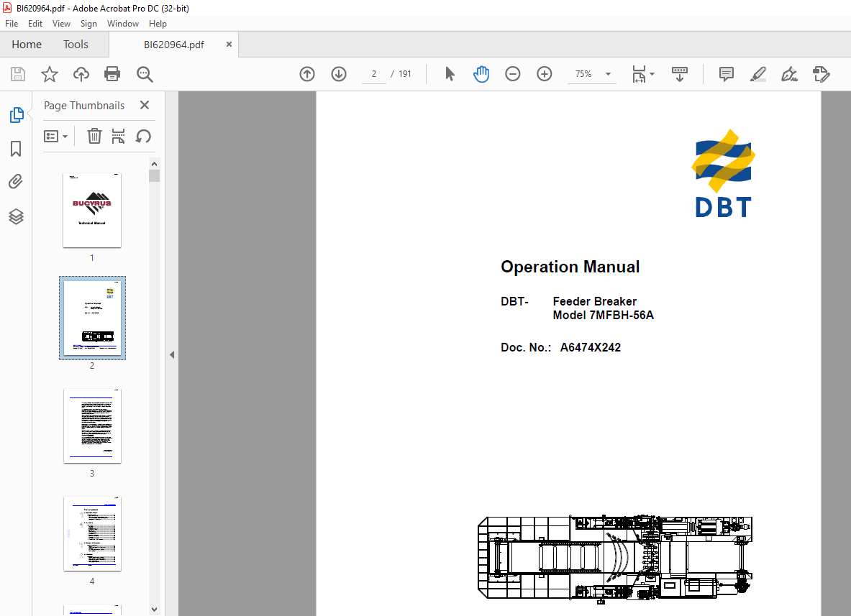
Task: Add a comment with speech bubble icon
Action: coord(726,74)
